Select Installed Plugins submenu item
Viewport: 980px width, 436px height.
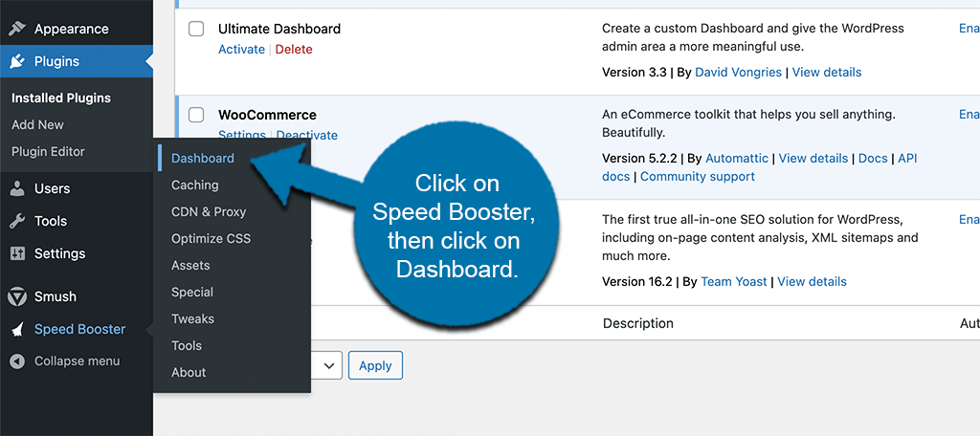point(61,98)
